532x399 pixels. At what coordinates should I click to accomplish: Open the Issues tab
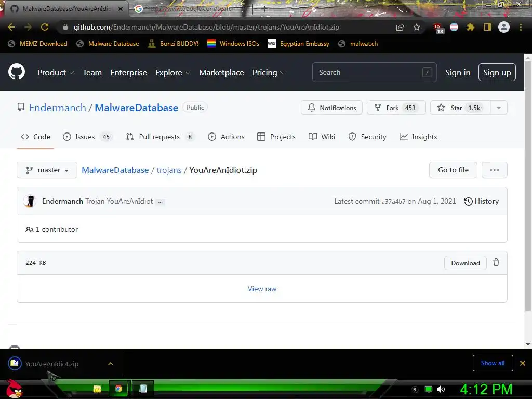(87, 137)
